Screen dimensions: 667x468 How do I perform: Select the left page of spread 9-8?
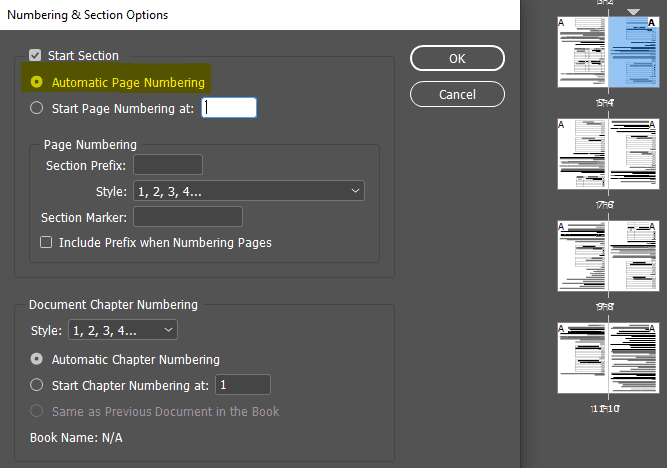coord(583,256)
